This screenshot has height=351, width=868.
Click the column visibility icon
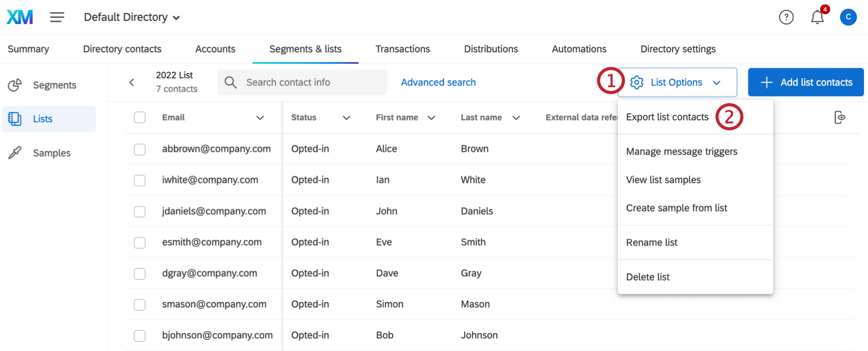[x=839, y=117]
